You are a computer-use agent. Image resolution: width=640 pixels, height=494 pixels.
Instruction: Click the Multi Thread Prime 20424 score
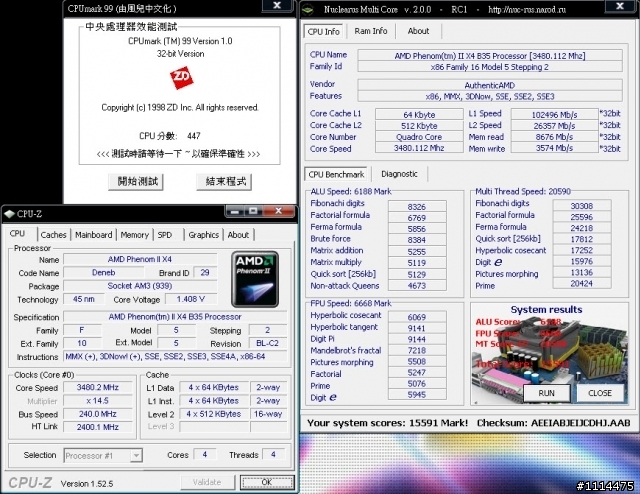click(x=582, y=283)
